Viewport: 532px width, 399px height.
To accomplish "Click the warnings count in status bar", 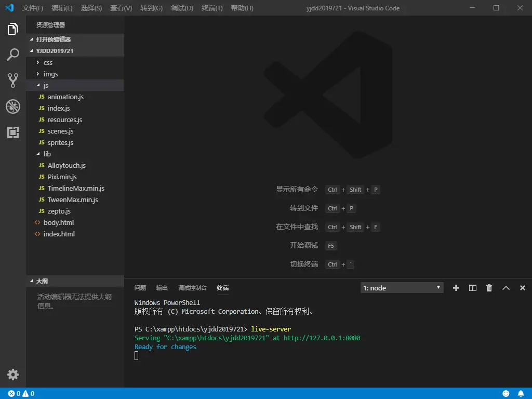I will click(29, 394).
